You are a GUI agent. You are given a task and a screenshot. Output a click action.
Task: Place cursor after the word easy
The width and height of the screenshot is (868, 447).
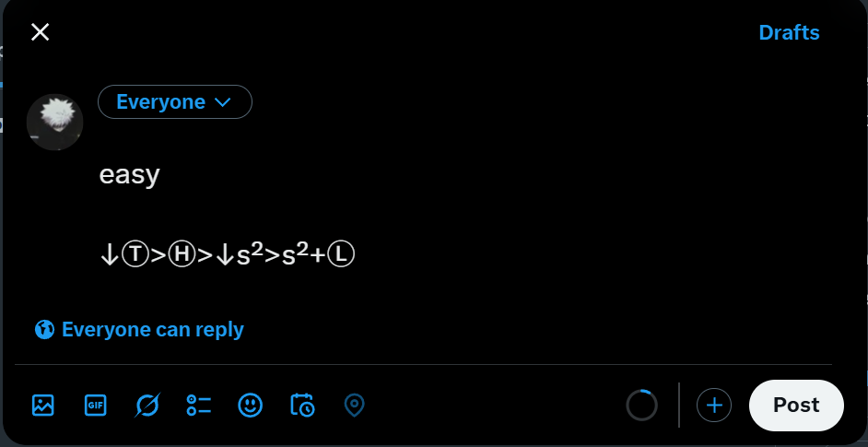[x=161, y=175]
